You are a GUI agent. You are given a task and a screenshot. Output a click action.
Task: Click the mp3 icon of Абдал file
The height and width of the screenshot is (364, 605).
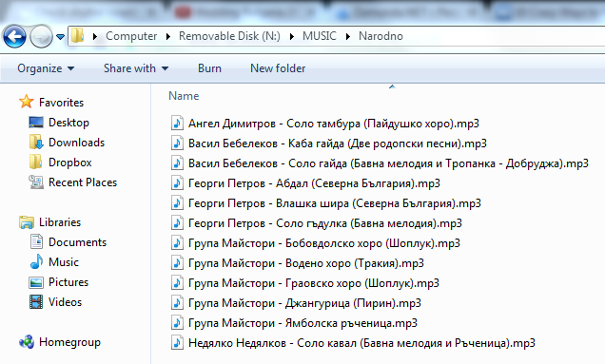point(177,183)
